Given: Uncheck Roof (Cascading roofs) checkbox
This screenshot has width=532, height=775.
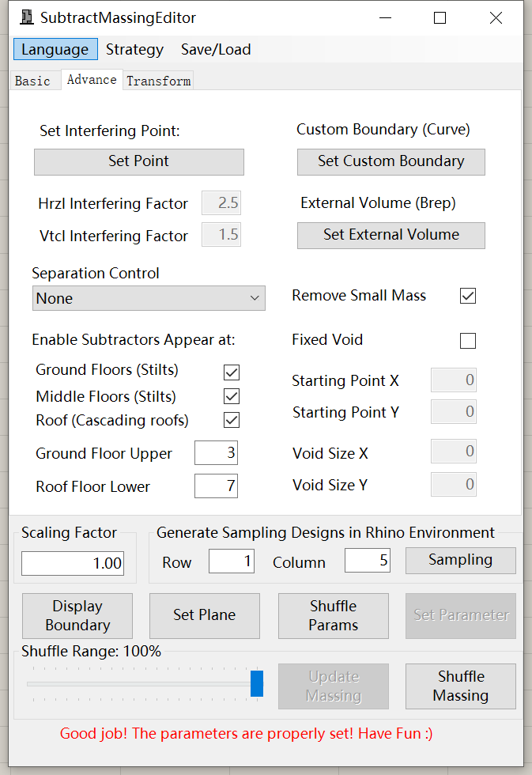Looking at the screenshot, I should (x=232, y=420).
